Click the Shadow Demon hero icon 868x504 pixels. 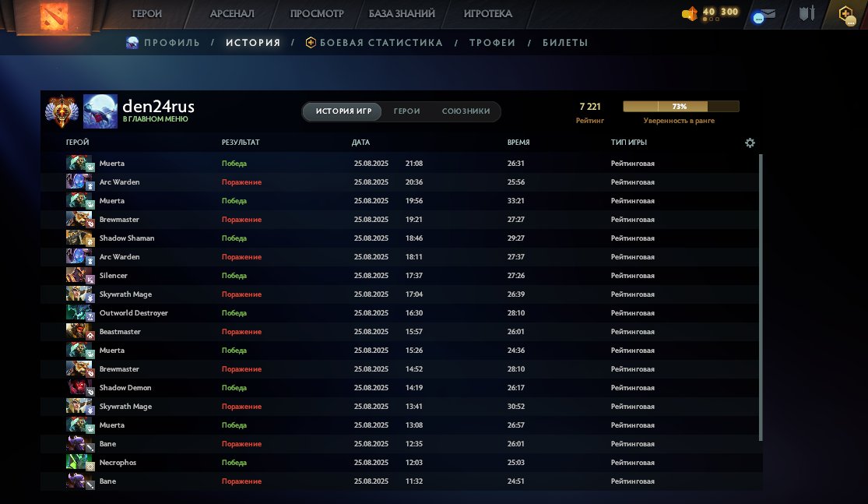tap(79, 388)
